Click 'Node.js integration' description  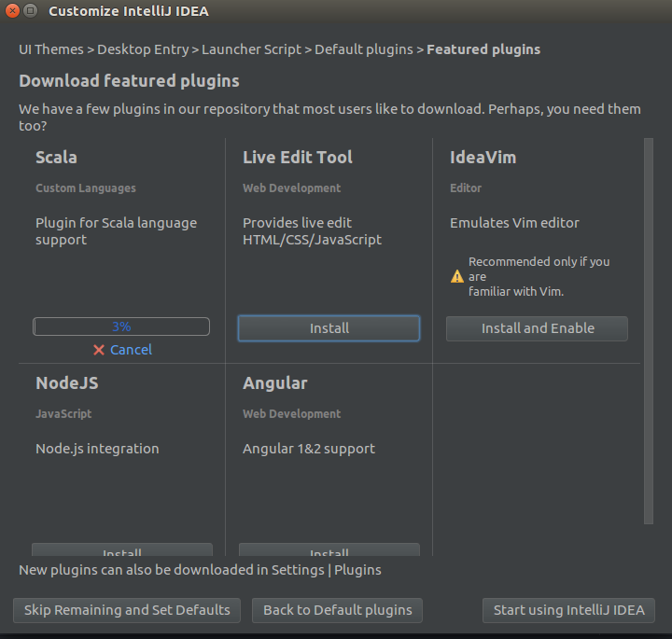coord(97,449)
